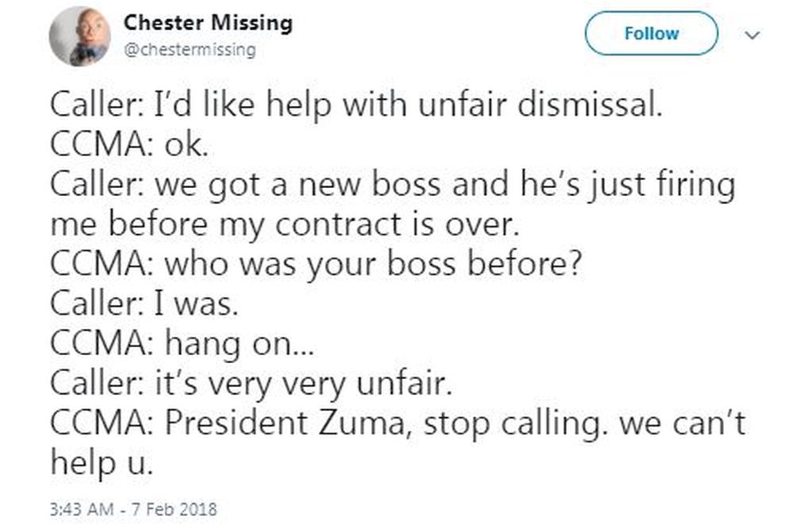
Task: Open the 3:43 AM - 7 Feb 2018 timestamp
Action: coord(133,507)
